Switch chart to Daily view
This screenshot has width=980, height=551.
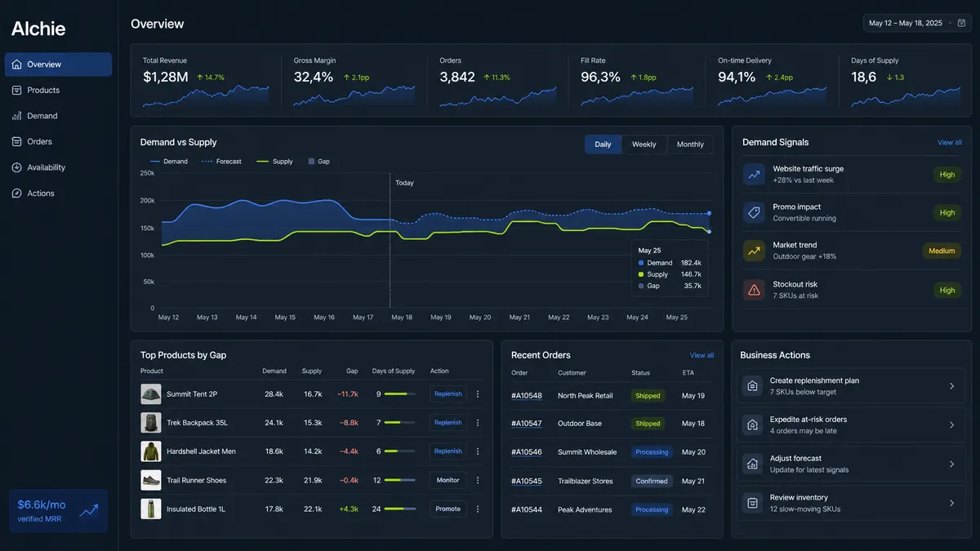point(603,144)
